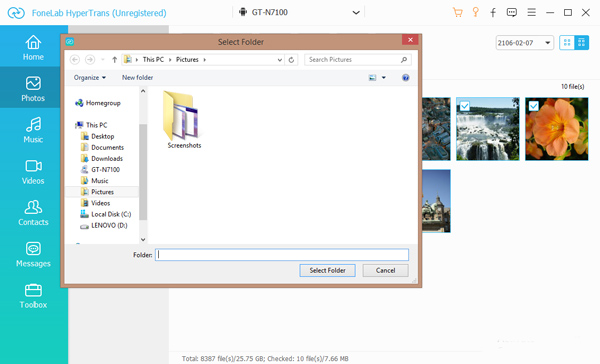Uncheck the orange flower photo checkbox

coord(533,106)
